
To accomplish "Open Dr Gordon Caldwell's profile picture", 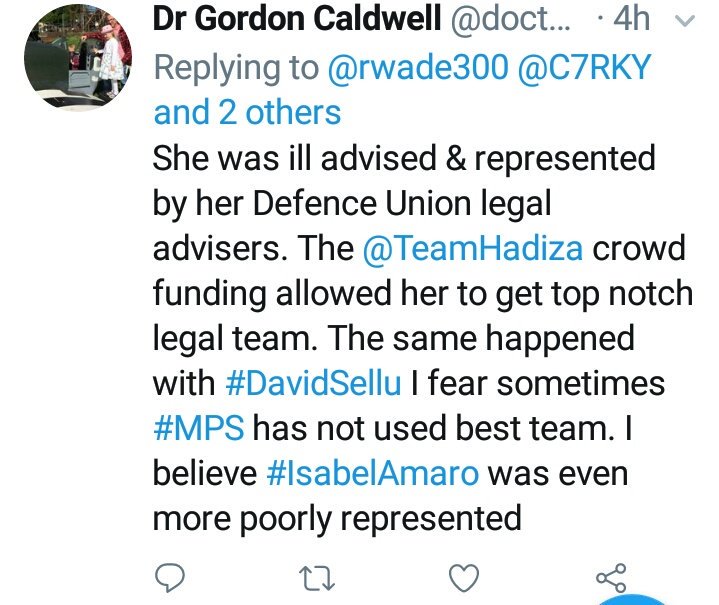I will [x=78, y=58].
